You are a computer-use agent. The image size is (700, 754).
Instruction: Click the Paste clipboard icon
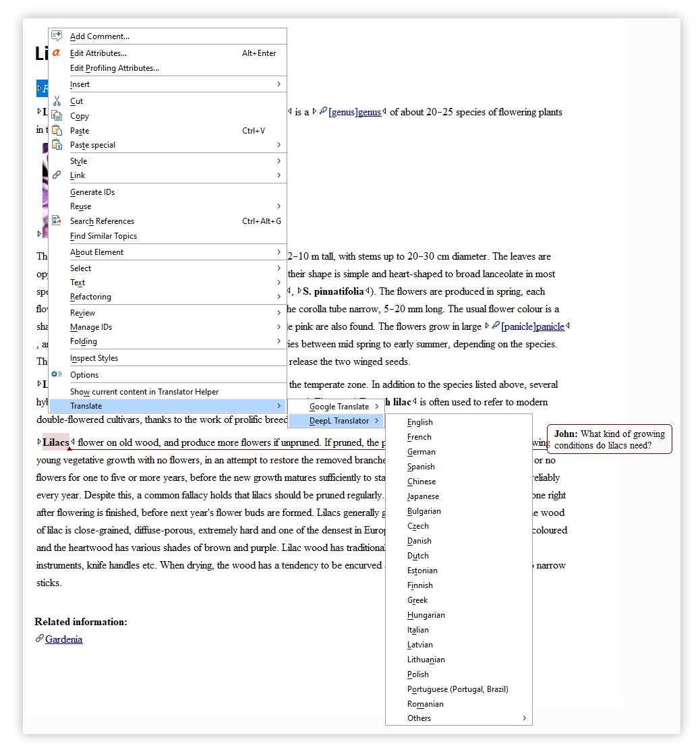57,130
